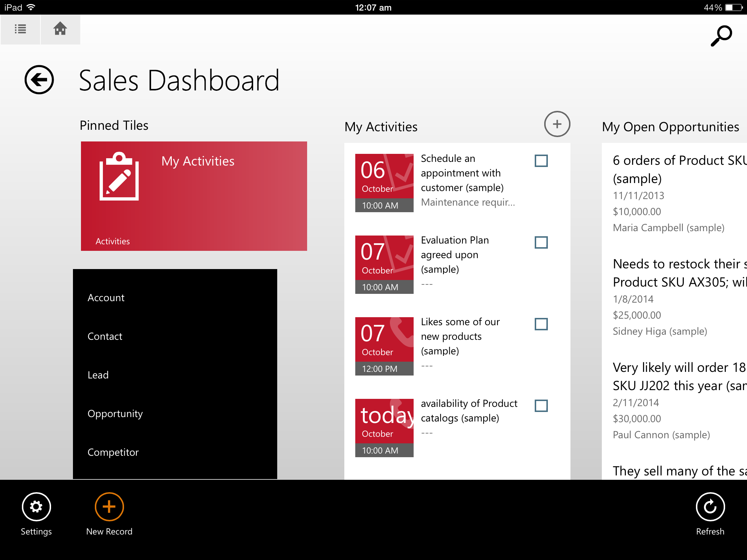
Task: Complete availability of Product catalogs task
Action: tap(541, 406)
